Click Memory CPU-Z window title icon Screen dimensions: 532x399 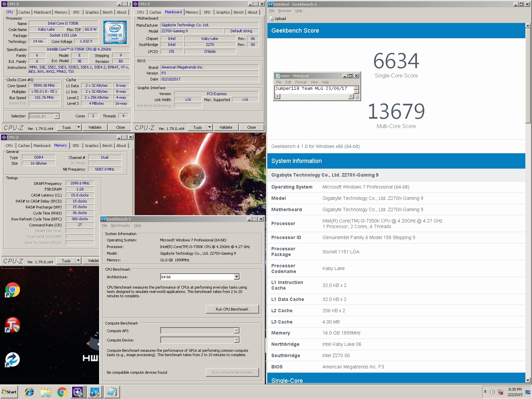click(4, 137)
